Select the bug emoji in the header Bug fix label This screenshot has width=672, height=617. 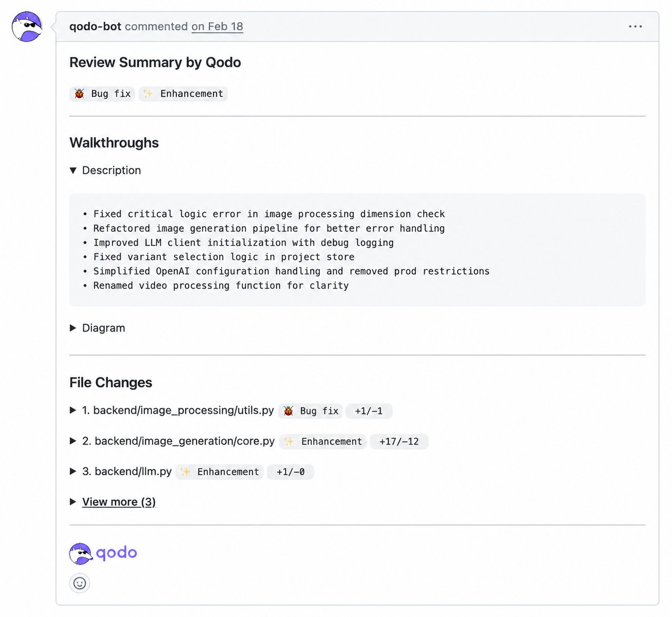[x=79, y=94]
